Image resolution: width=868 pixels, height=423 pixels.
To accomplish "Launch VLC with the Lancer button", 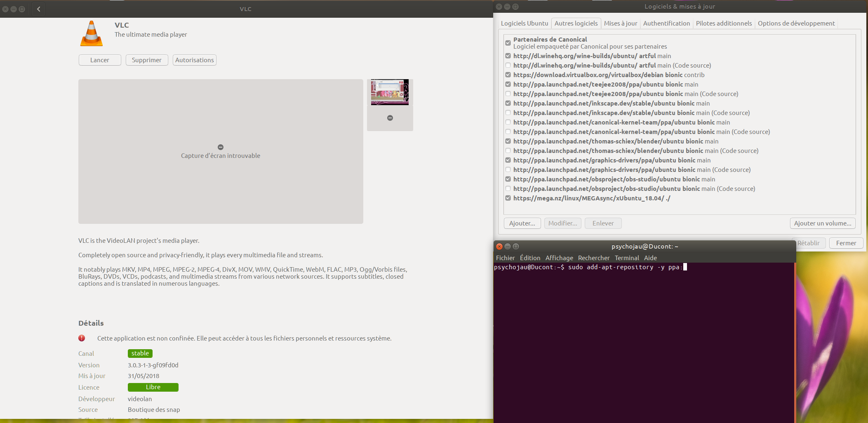I will pos(100,60).
